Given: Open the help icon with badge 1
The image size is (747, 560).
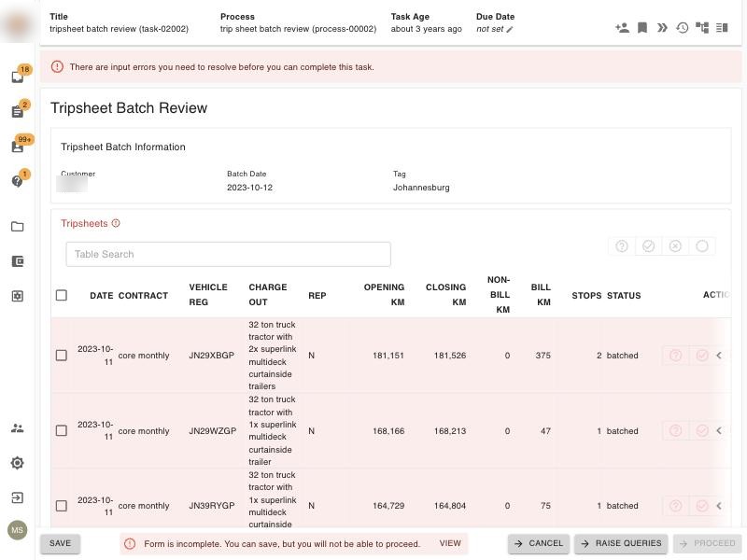Looking at the screenshot, I should (x=18, y=181).
